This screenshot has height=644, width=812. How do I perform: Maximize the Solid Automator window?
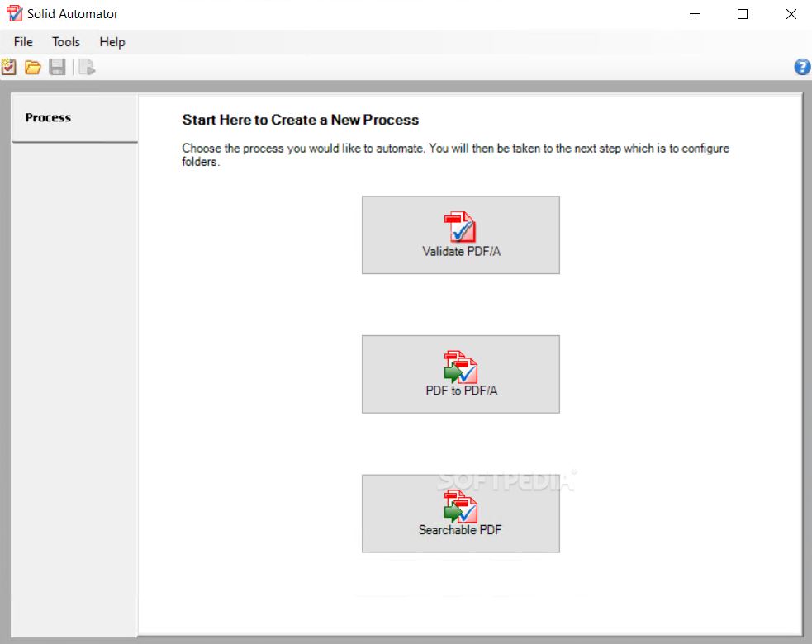743,14
